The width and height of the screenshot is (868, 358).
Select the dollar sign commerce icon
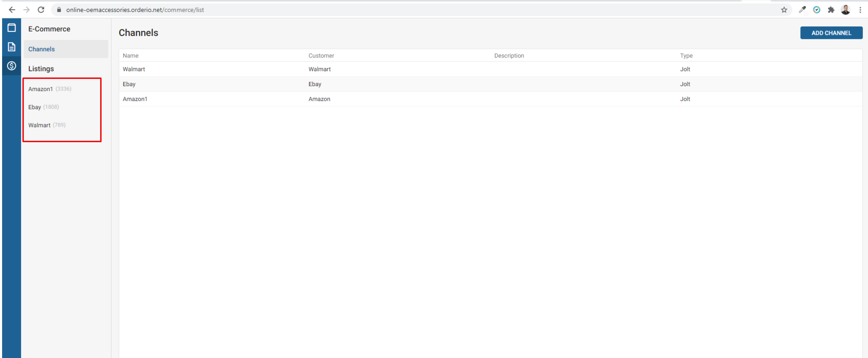11,66
